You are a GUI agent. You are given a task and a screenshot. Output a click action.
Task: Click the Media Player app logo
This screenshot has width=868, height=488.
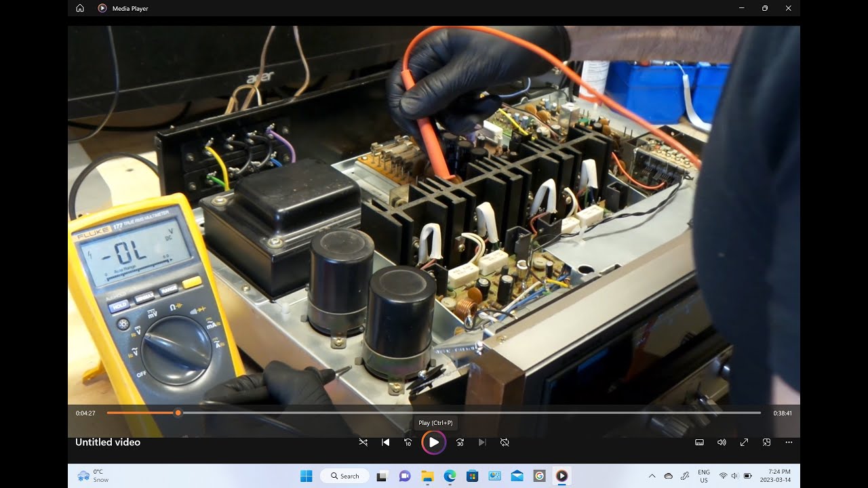(x=102, y=8)
